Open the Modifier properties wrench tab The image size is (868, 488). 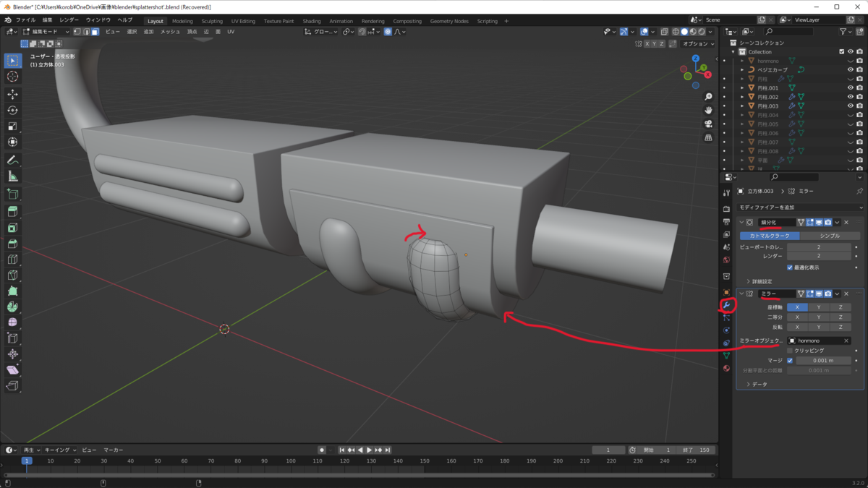tap(726, 305)
